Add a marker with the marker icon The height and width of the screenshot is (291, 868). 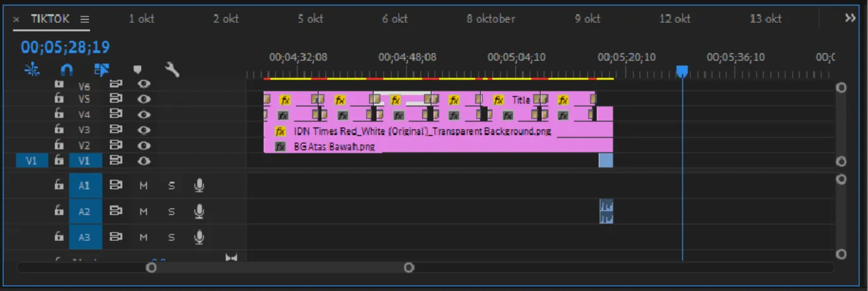tap(137, 70)
